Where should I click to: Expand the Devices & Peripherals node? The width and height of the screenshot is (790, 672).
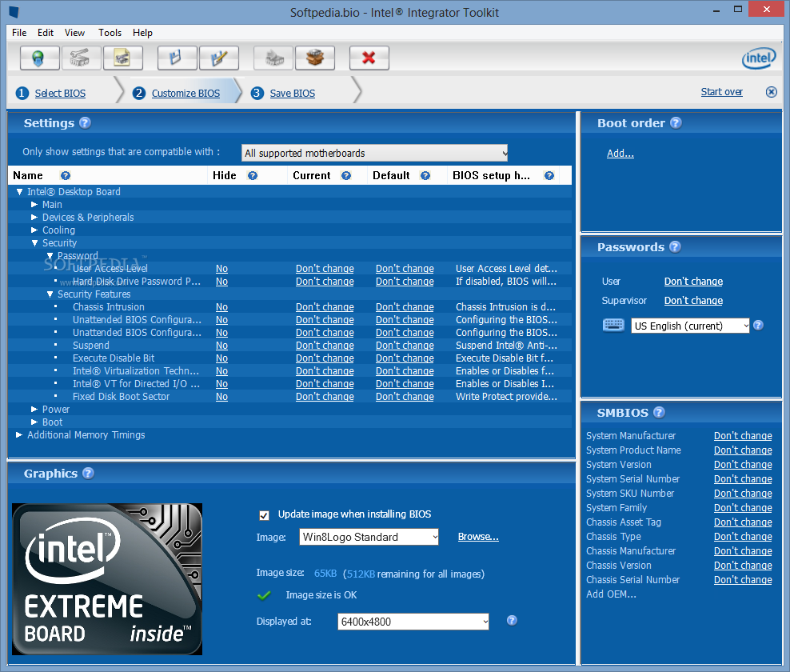pos(34,218)
